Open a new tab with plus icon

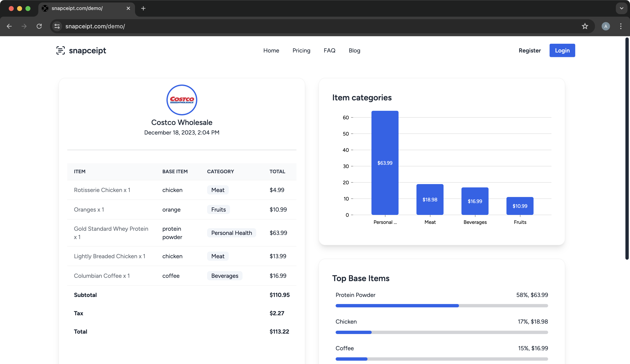pyautogui.click(x=143, y=8)
